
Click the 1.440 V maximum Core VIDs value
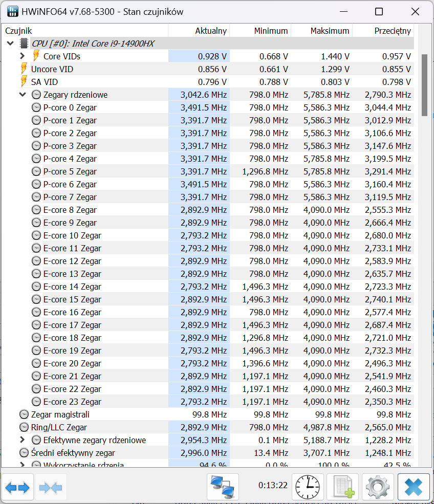(335, 56)
